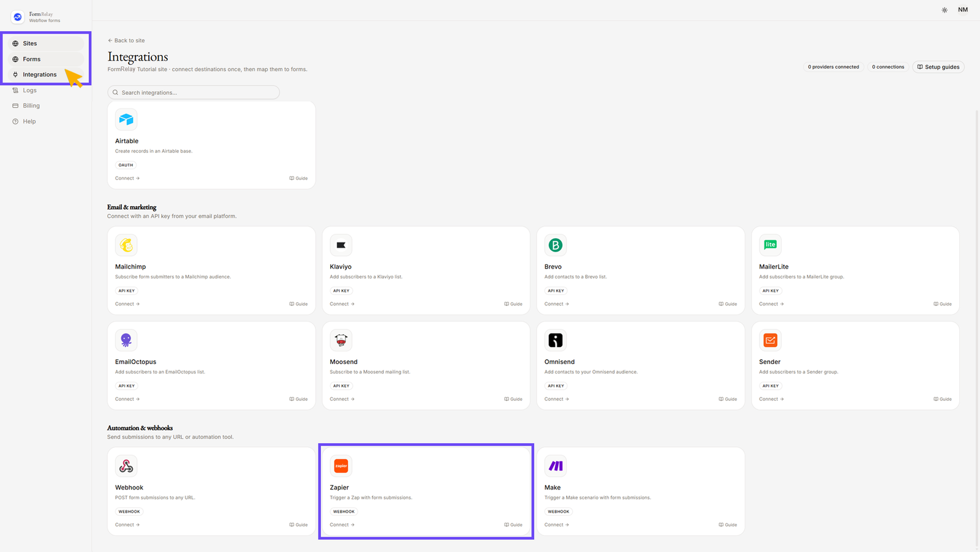Click the Automation & webhooks heading

coord(140,428)
